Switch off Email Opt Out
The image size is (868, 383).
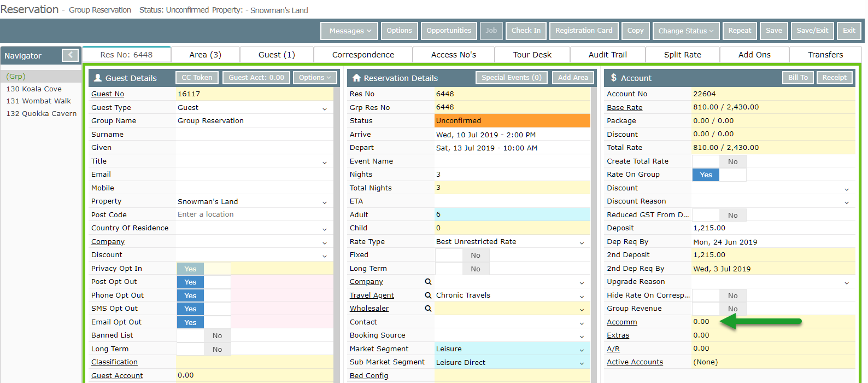tap(204, 322)
